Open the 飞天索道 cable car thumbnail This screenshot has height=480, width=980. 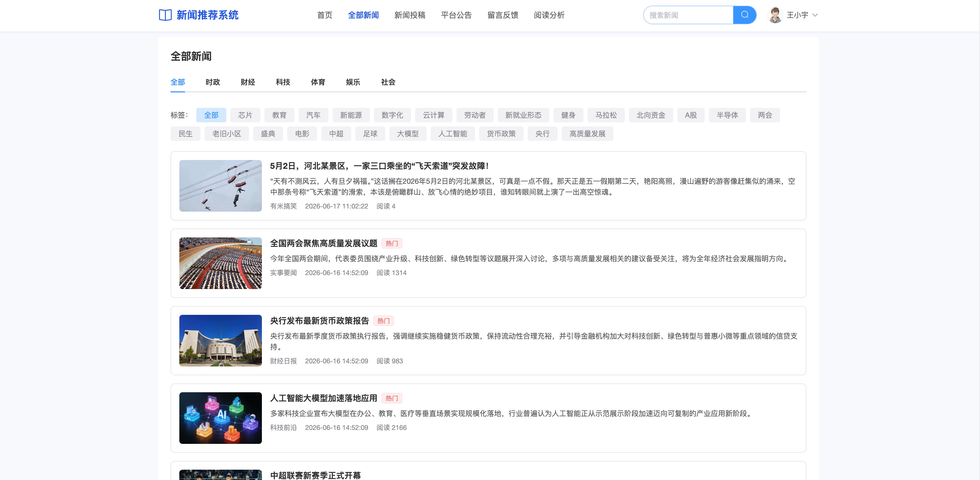[220, 186]
